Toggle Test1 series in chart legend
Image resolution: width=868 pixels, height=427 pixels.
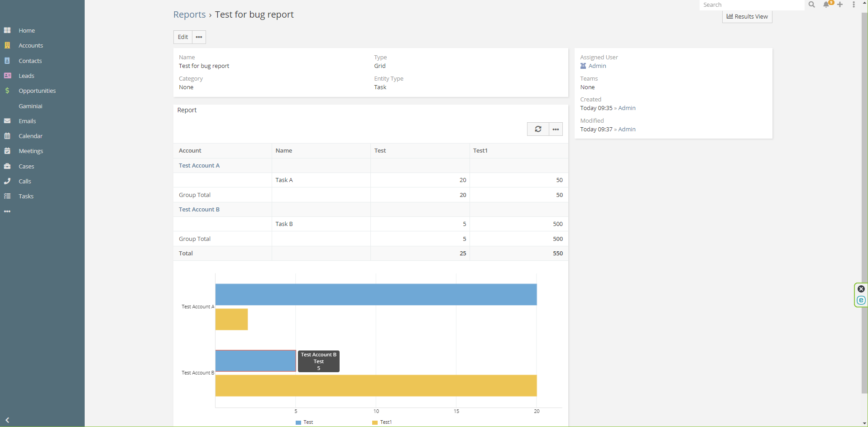[382, 422]
